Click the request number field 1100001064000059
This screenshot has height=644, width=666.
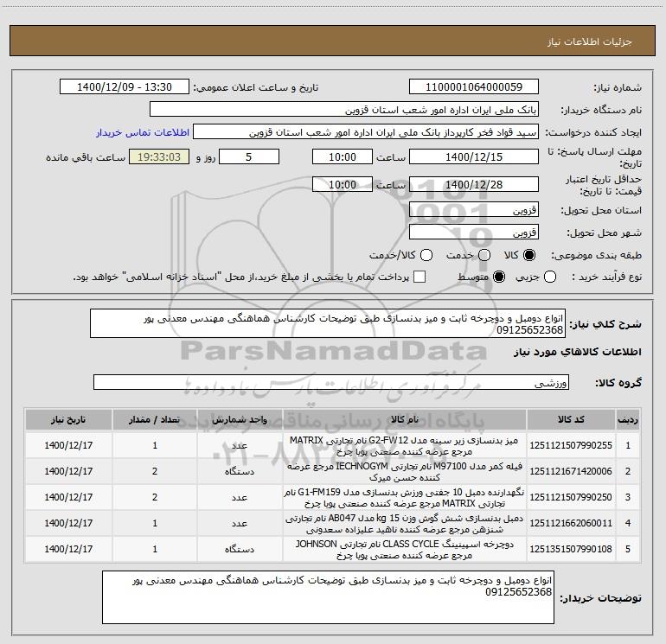[x=474, y=86]
